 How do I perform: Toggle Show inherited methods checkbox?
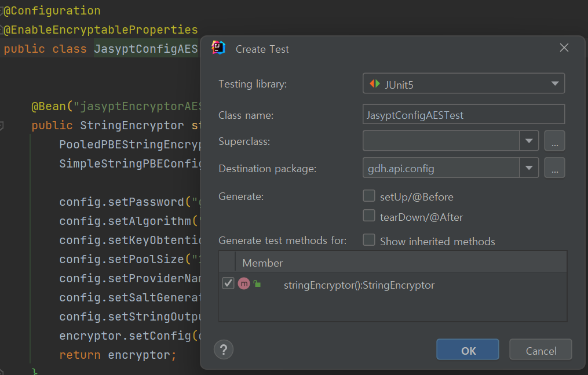click(369, 241)
